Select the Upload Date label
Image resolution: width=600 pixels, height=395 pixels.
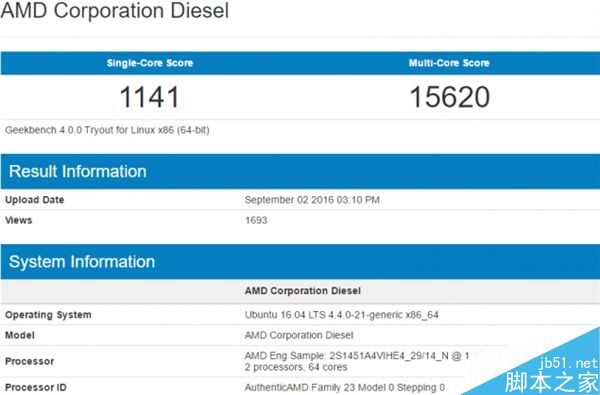pos(34,200)
